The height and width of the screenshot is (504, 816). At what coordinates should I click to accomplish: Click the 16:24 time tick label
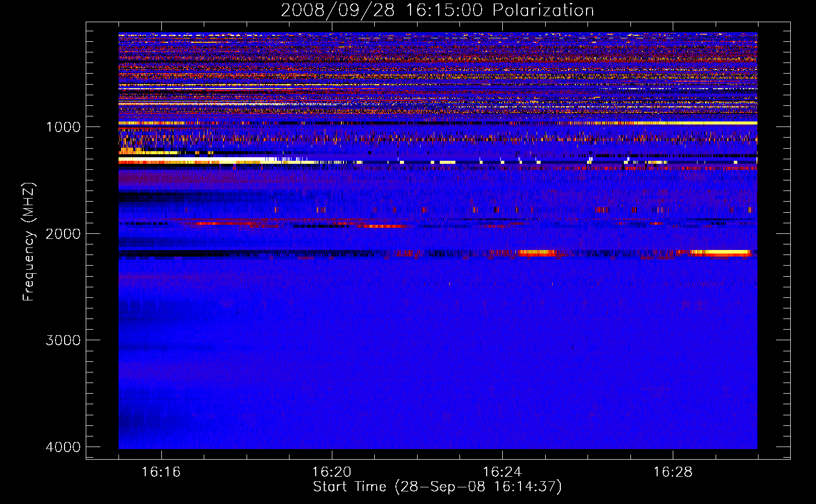(502, 472)
